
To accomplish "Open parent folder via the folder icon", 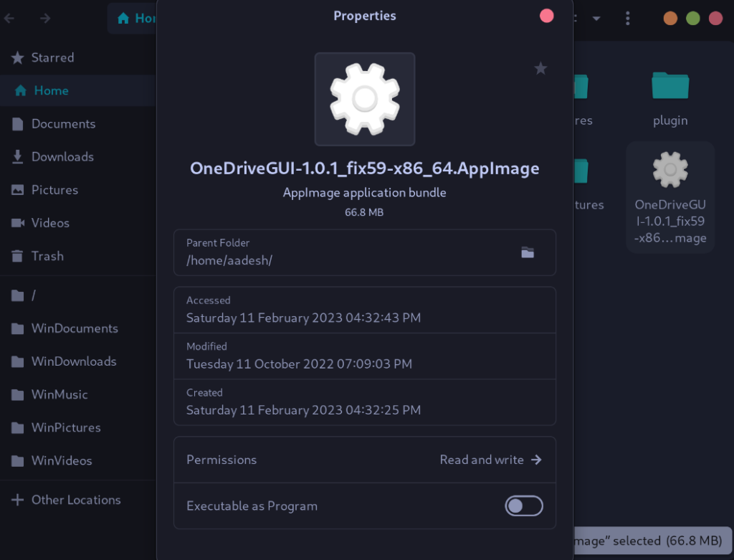I will 528,252.
